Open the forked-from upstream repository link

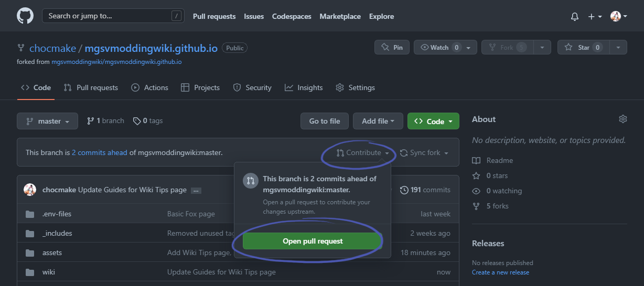116,62
